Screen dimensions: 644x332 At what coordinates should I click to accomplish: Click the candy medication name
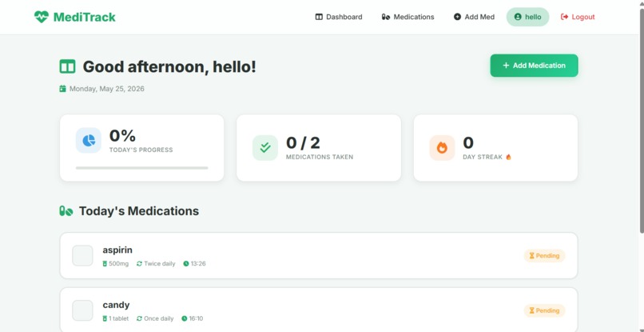[116, 305]
